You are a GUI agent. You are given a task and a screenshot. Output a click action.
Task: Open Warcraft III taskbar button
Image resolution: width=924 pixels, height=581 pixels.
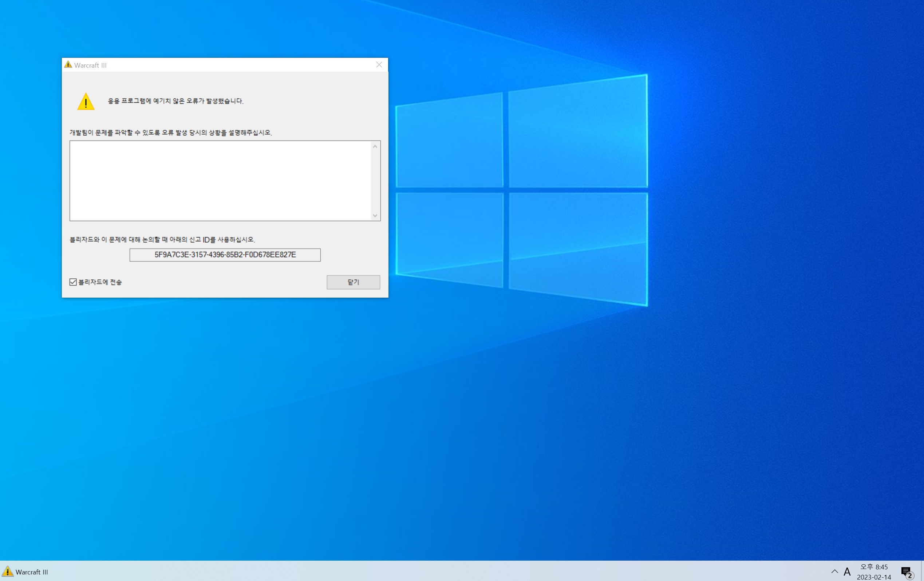(26, 572)
